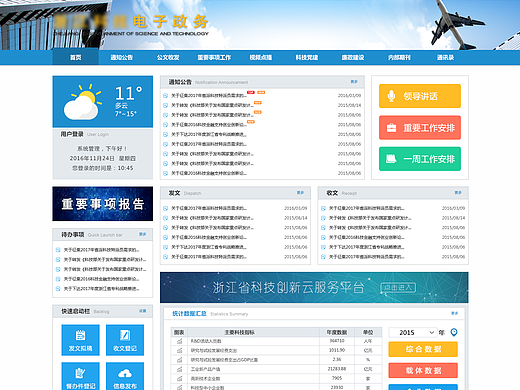
Task: Open the 收文登记 quick launch tile
Action: click(125, 340)
